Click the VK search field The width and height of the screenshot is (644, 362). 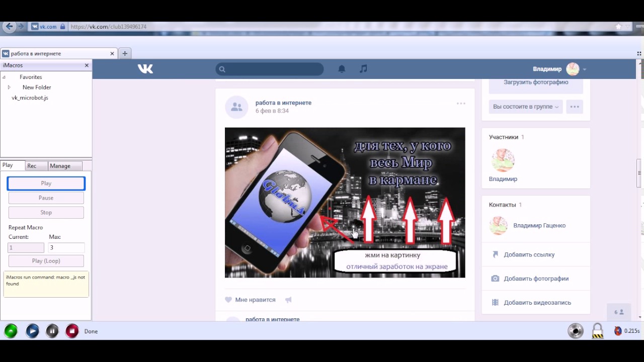pyautogui.click(x=270, y=69)
